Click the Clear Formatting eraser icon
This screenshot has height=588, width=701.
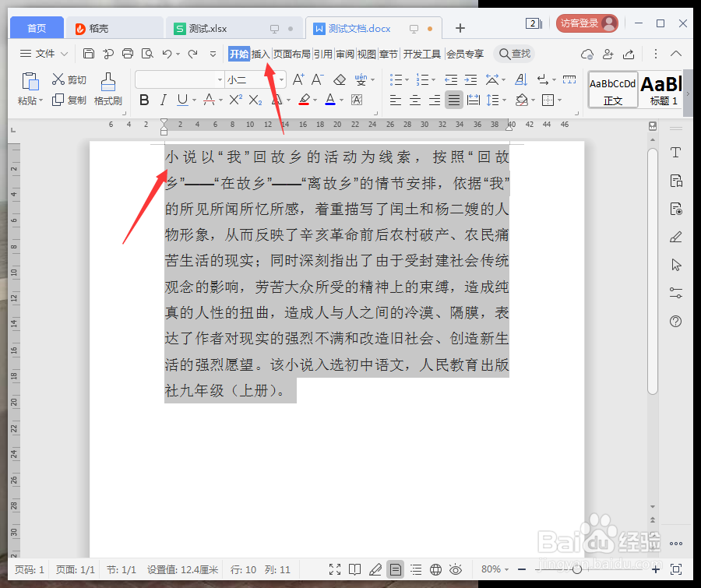(x=340, y=79)
